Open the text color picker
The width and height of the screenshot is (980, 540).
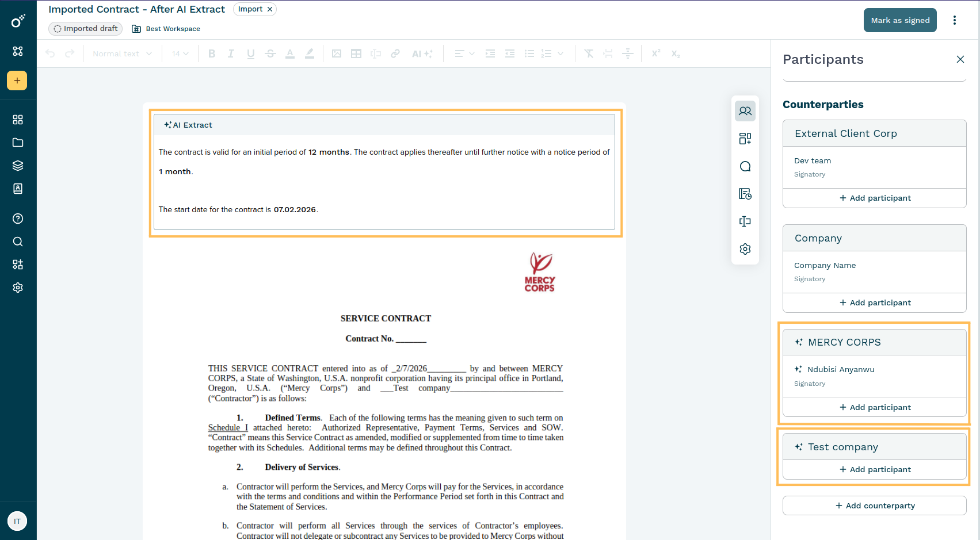290,53
